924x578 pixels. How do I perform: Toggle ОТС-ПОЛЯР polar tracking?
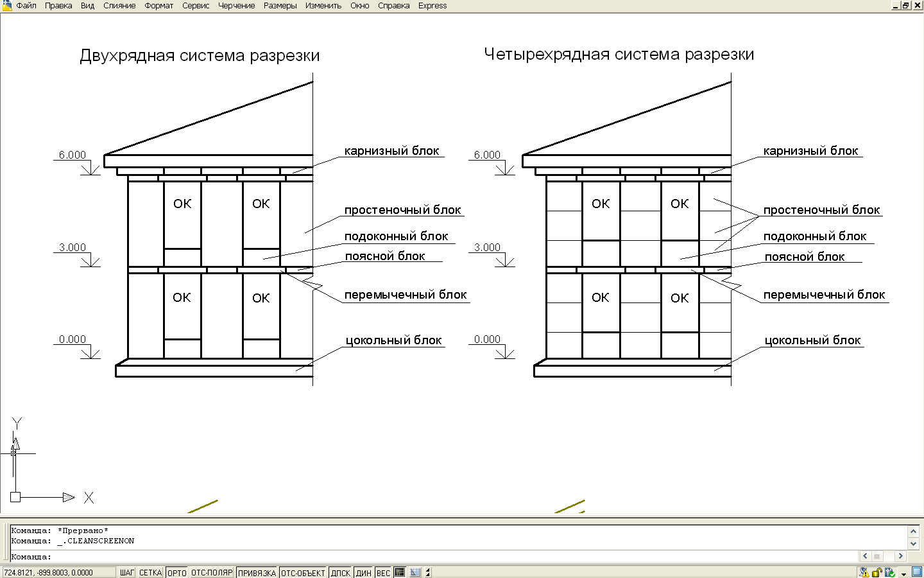coord(212,573)
